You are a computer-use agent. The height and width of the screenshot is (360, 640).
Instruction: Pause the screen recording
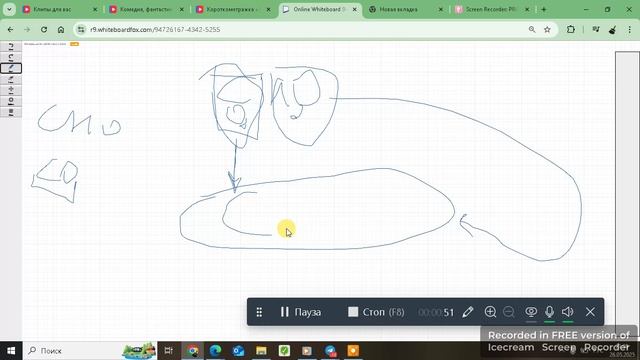pos(300,312)
